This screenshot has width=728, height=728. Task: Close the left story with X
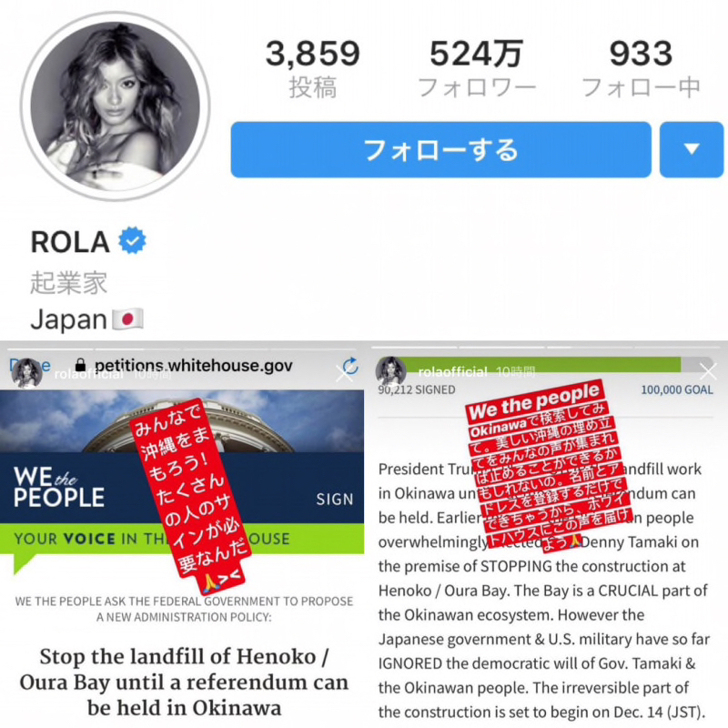coord(344,373)
